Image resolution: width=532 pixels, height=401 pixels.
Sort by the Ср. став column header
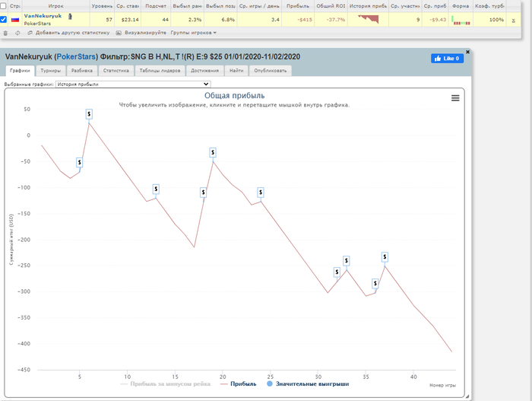pos(128,6)
